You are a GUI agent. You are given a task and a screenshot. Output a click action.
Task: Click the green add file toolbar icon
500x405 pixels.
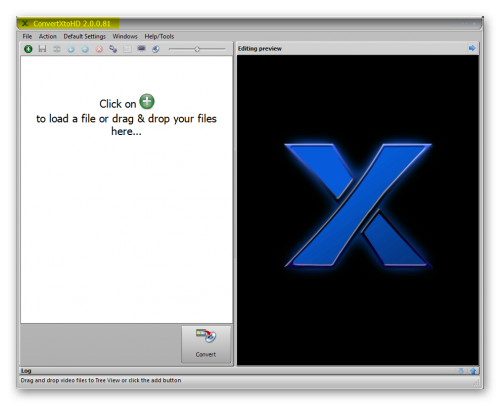click(x=28, y=49)
